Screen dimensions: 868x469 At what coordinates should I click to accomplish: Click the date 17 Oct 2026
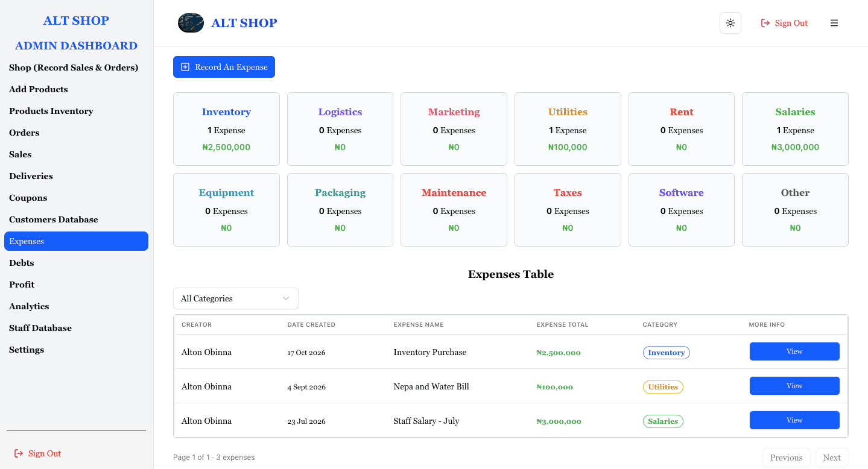[306, 353]
